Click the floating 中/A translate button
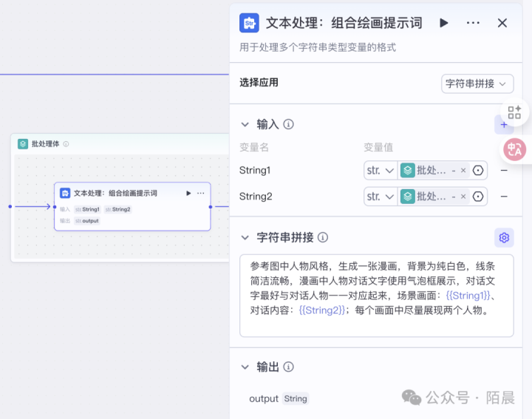This screenshot has width=532, height=419. pos(514,149)
